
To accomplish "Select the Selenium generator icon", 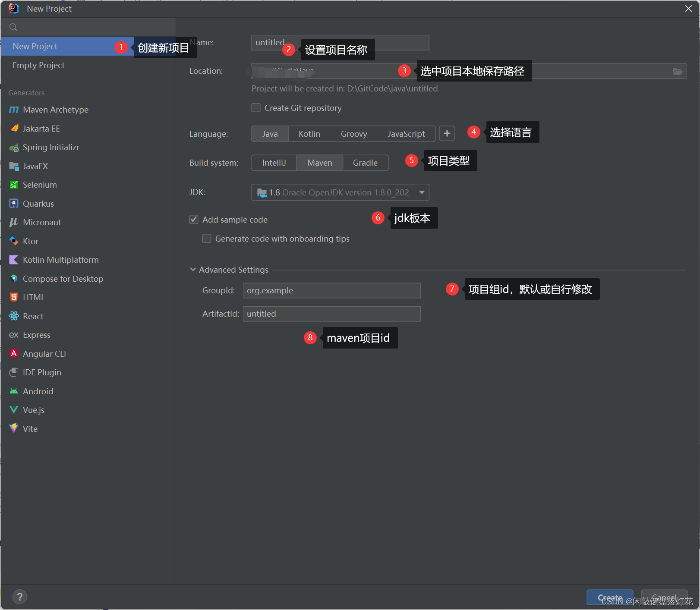I will pyautogui.click(x=14, y=185).
